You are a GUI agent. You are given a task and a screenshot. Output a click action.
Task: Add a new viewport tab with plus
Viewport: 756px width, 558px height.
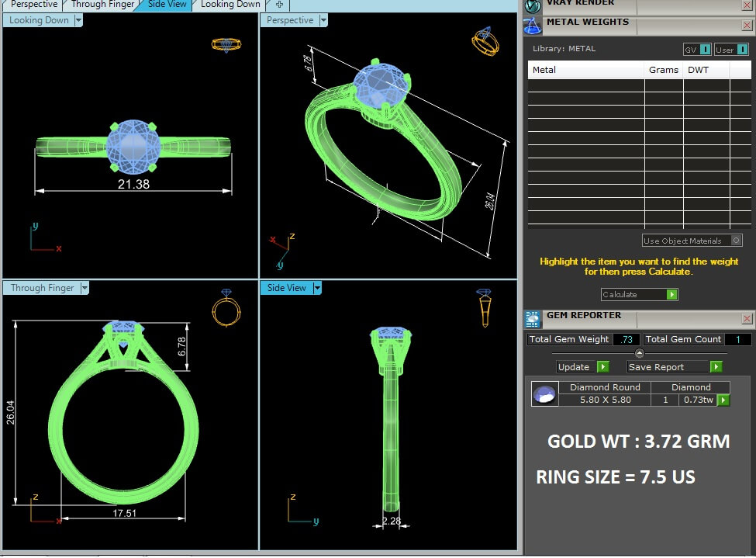tap(279, 5)
